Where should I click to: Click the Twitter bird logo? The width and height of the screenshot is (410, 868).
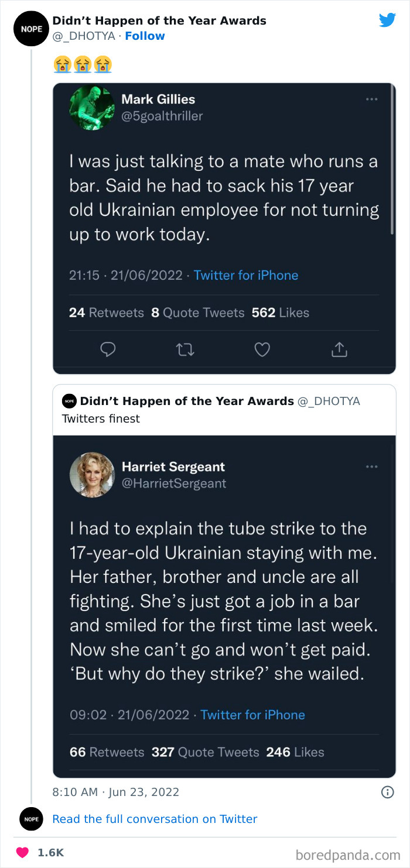click(387, 20)
